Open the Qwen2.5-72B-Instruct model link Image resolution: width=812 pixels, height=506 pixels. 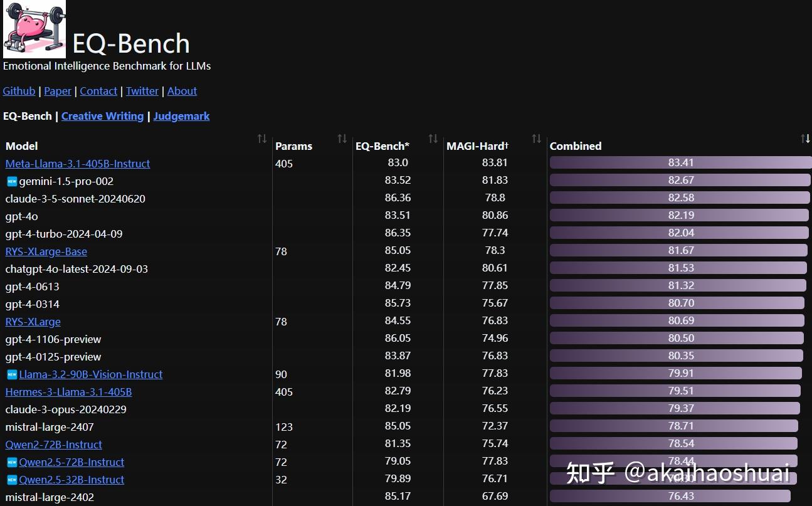[x=71, y=462]
